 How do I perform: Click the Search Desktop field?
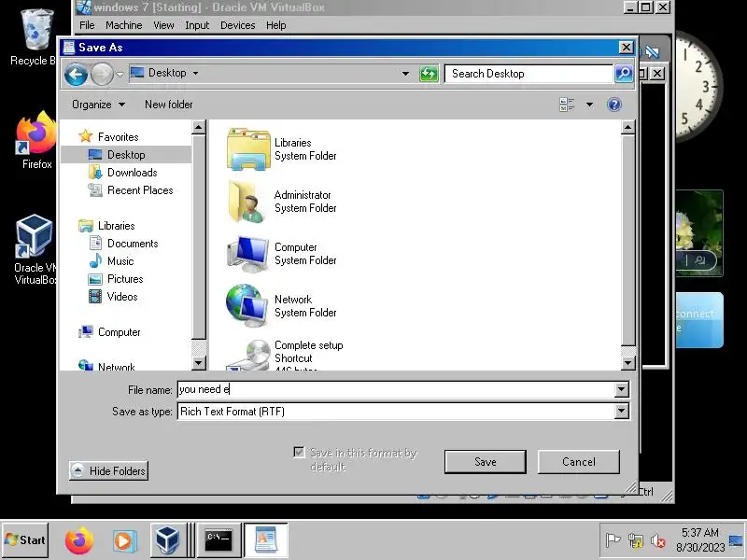coord(529,74)
